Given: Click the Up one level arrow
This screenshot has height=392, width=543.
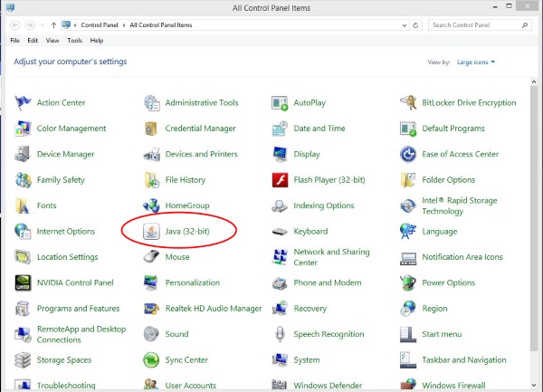Looking at the screenshot, I should point(53,25).
